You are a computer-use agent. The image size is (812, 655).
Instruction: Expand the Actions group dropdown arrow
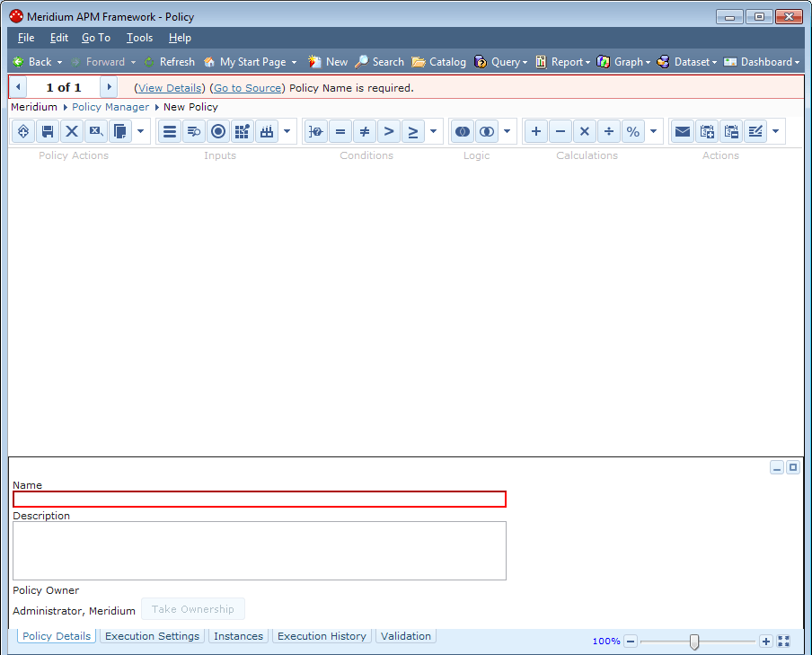tap(775, 131)
